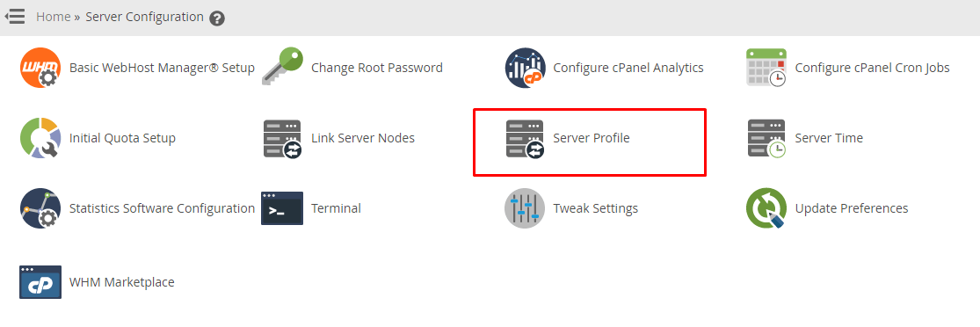Click the Server Time clock icon
The image size is (980, 327).
[767, 138]
